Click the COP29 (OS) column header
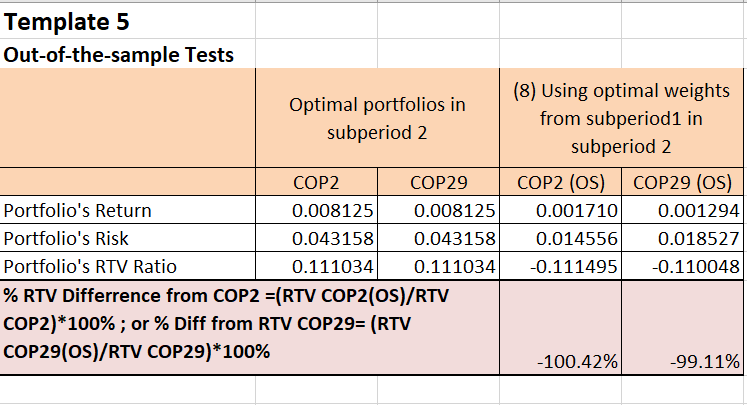The height and width of the screenshot is (405, 747). point(683,183)
